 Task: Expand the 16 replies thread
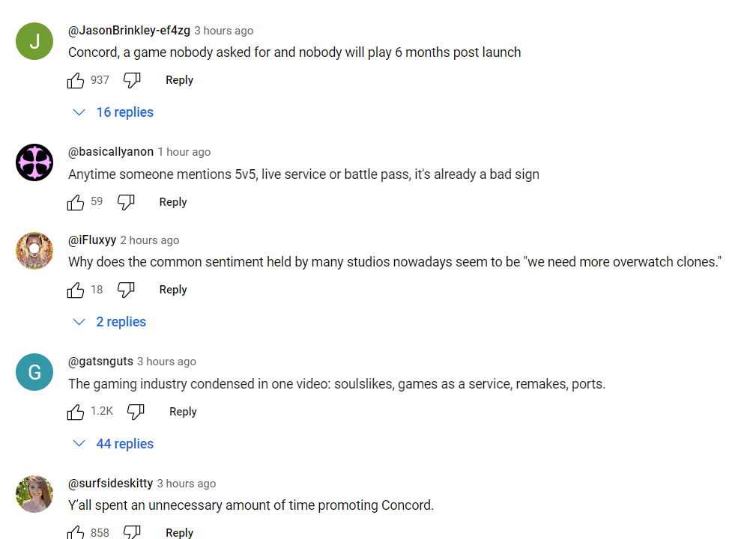(x=113, y=112)
